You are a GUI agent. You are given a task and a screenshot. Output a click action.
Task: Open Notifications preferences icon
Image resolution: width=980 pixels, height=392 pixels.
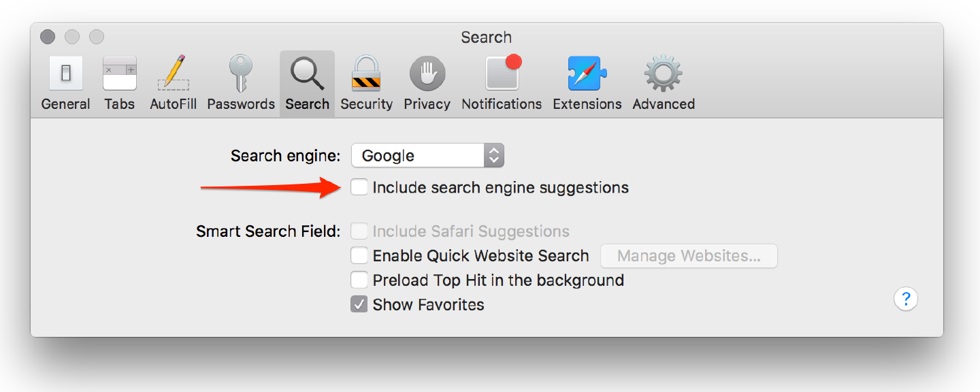[502, 74]
